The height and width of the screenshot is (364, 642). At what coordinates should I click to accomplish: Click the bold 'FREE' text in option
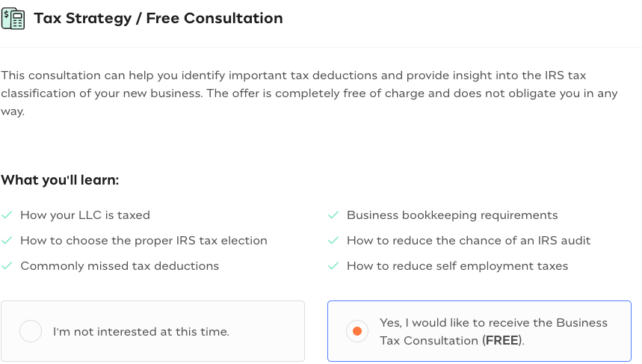[502, 341]
